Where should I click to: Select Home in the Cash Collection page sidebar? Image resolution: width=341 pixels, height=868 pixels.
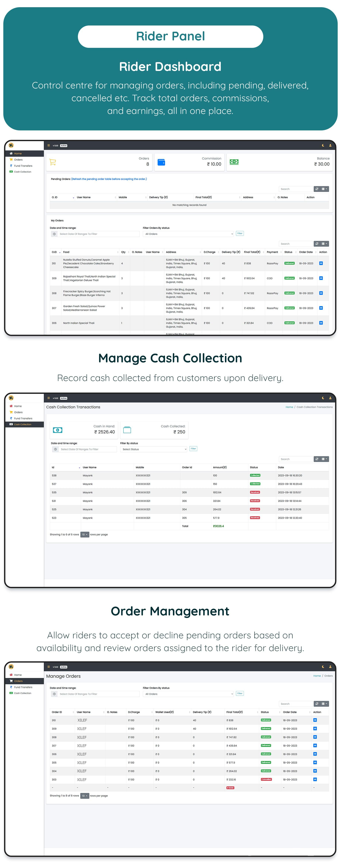tap(18, 406)
